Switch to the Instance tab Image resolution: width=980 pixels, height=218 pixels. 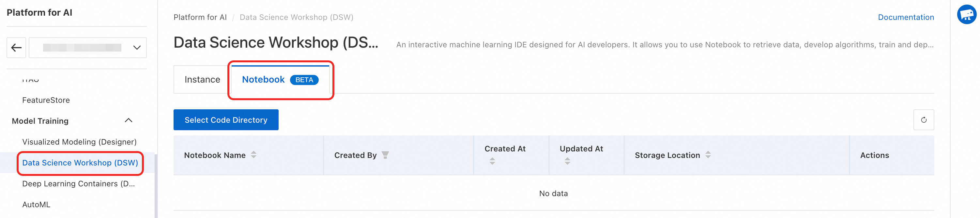(202, 80)
